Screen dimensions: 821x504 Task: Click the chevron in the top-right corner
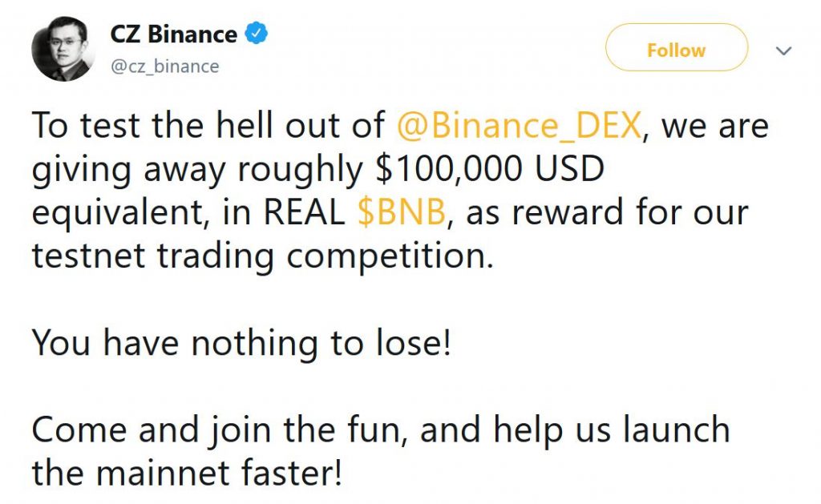(x=783, y=50)
